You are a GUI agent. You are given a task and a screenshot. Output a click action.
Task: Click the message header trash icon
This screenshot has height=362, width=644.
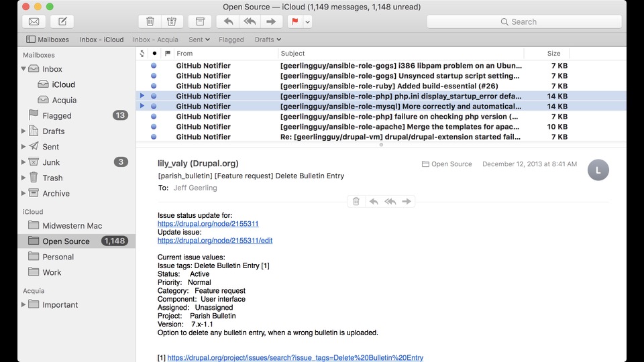coord(356,201)
